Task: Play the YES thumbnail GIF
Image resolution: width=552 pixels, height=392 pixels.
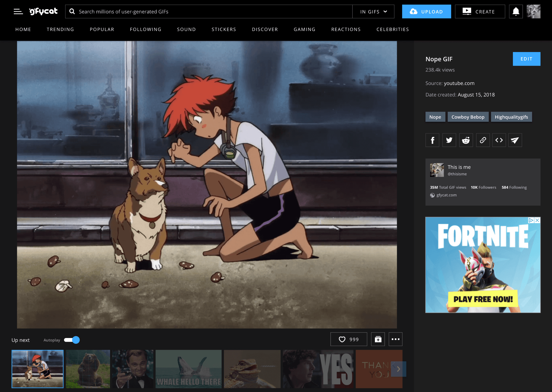Action: (x=318, y=369)
